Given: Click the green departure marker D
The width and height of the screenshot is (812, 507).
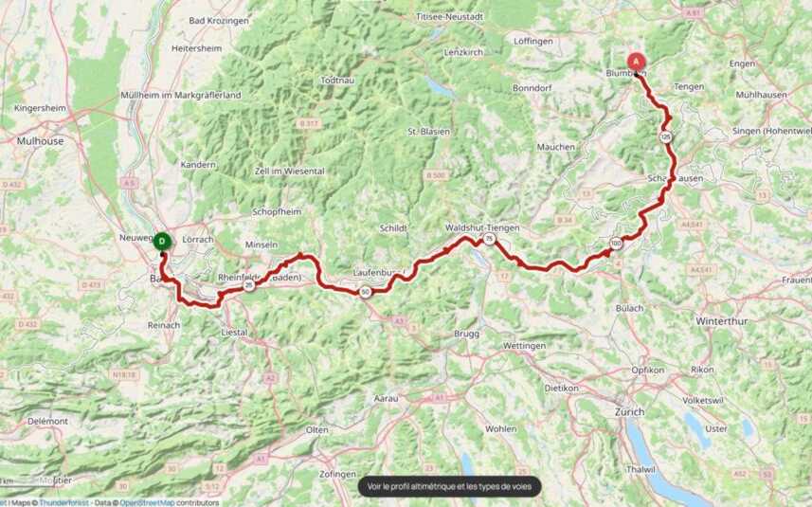Looking at the screenshot, I should tap(163, 242).
